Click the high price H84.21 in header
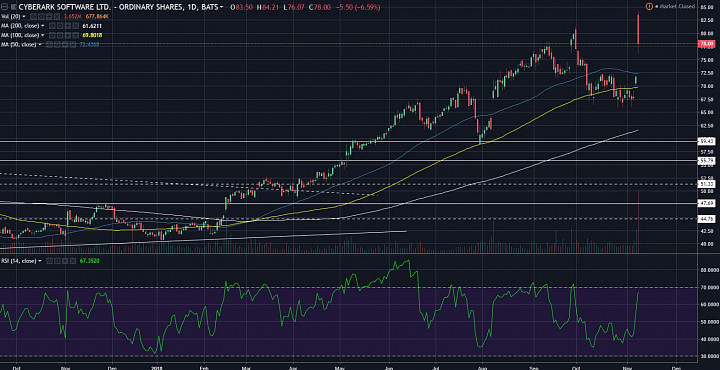The height and width of the screenshot is (370, 720). point(268,7)
